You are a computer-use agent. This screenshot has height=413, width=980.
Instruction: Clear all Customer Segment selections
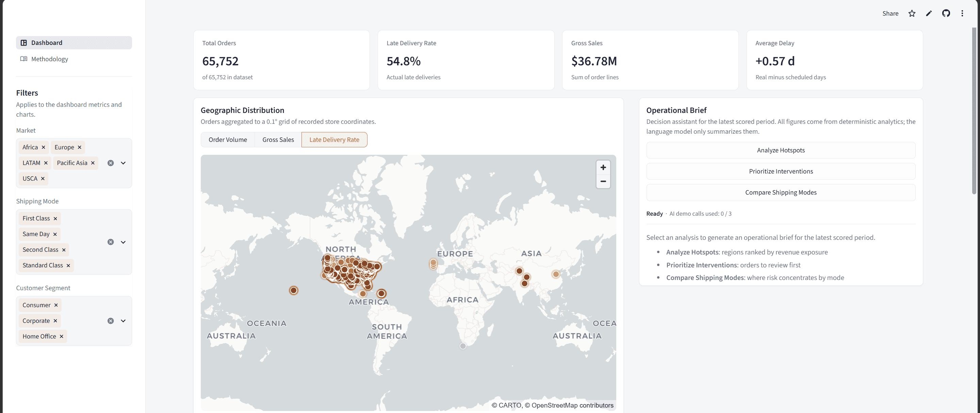[x=111, y=320]
